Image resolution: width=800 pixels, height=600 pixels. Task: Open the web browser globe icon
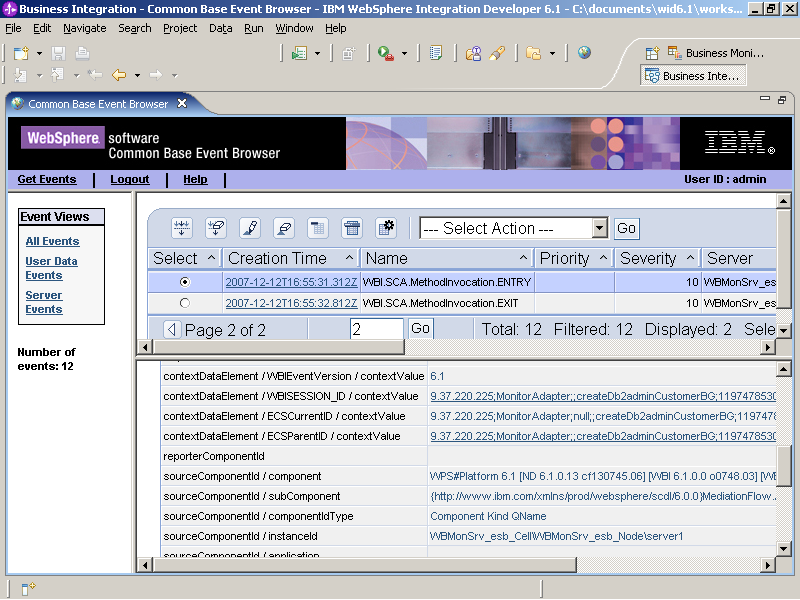point(584,53)
